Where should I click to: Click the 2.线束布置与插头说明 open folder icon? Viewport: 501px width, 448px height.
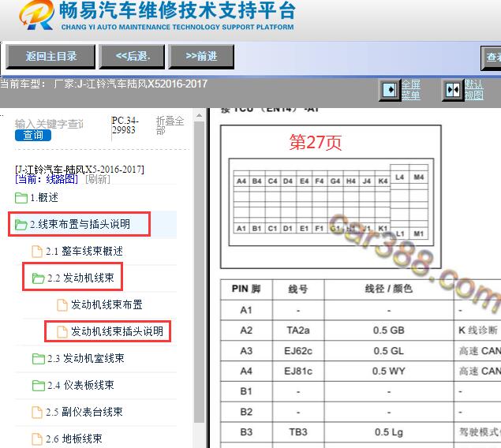click(x=21, y=225)
